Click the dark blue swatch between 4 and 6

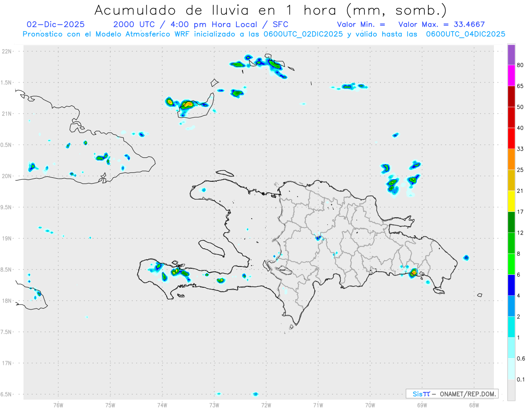(x=511, y=285)
